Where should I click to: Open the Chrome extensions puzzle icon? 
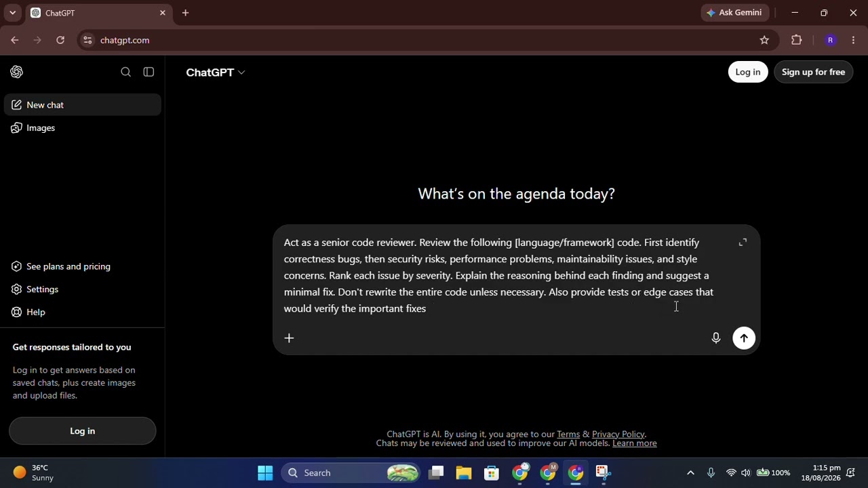pos(797,40)
